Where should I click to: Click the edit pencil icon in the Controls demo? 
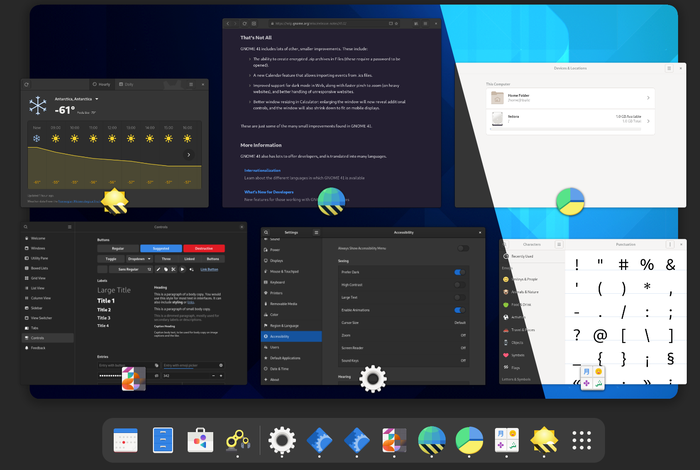coord(158,269)
